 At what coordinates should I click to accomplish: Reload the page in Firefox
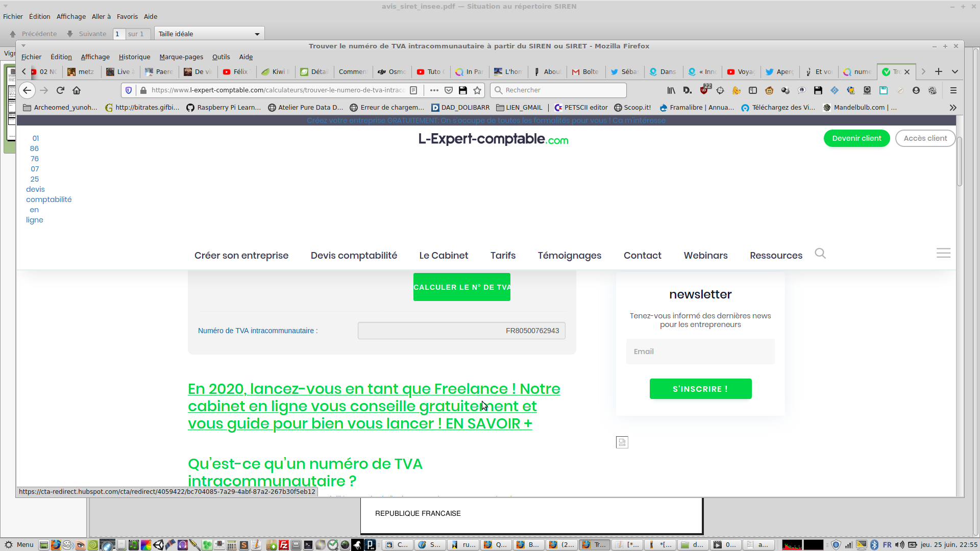tap(60, 90)
